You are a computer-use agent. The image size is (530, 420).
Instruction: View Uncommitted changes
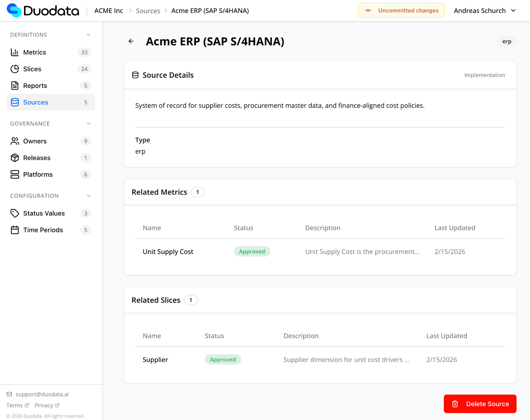[401, 11]
